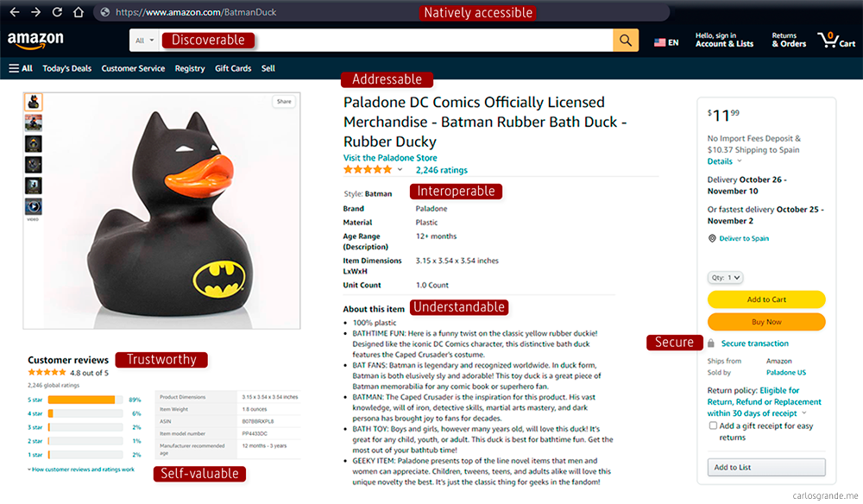The height and width of the screenshot is (504, 863).
Task: Go to browser home icon
Action: tap(78, 13)
